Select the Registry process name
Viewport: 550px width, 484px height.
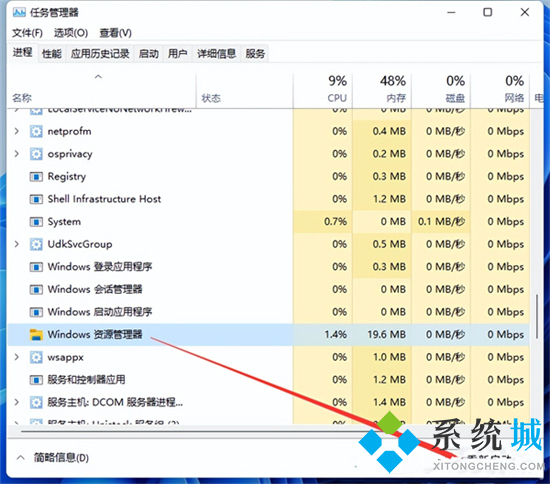pyautogui.click(x=67, y=176)
